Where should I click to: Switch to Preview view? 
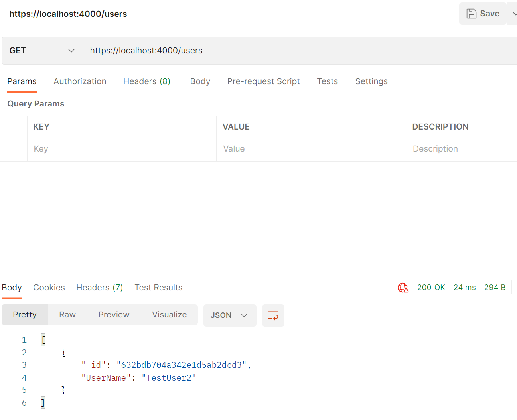(114, 315)
